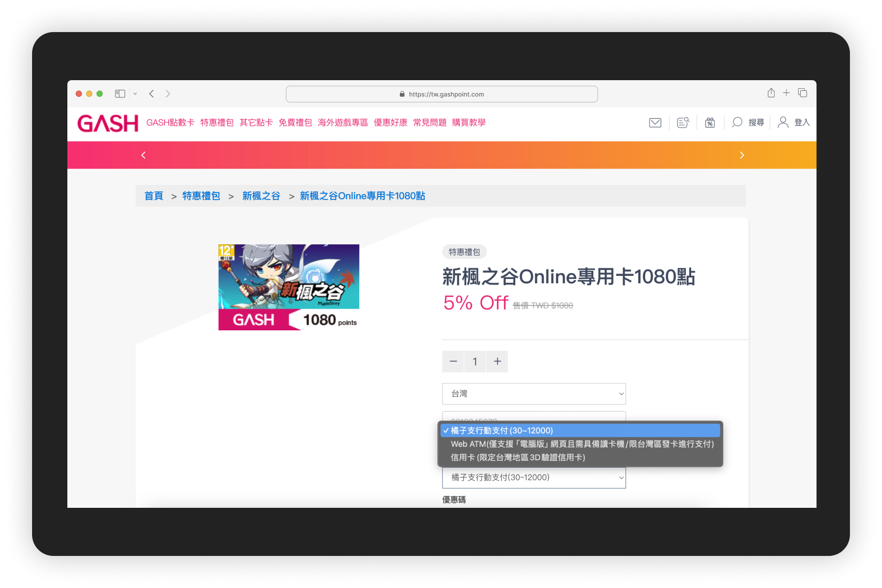Click the 5% Off discount text
The height and width of the screenshot is (588, 882).
[x=476, y=303]
